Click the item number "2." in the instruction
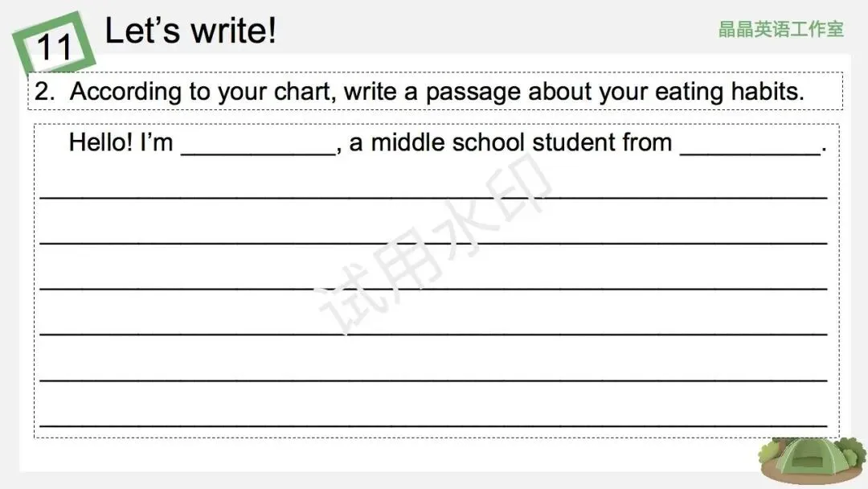This screenshot has height=489, width=868. [45, 92]
